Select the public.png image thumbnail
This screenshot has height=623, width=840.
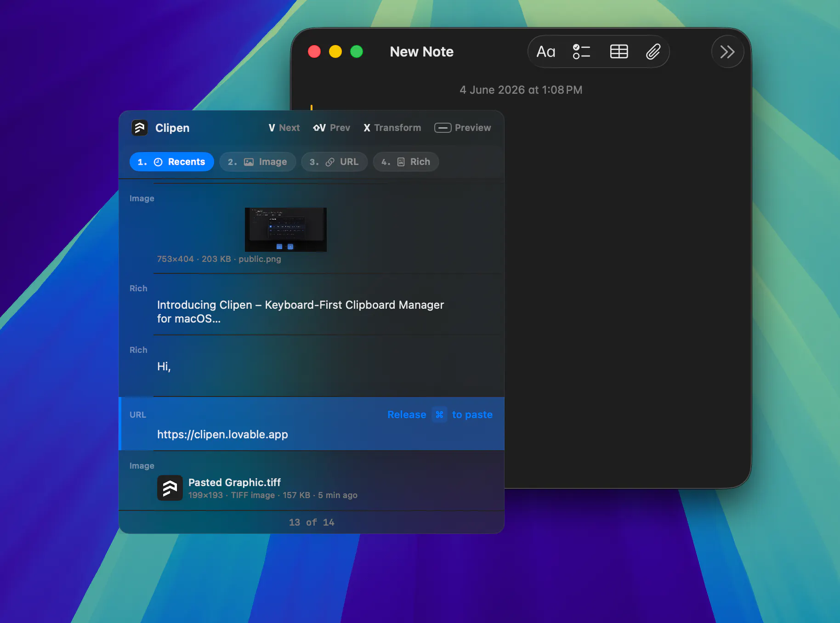coord(286,230)
